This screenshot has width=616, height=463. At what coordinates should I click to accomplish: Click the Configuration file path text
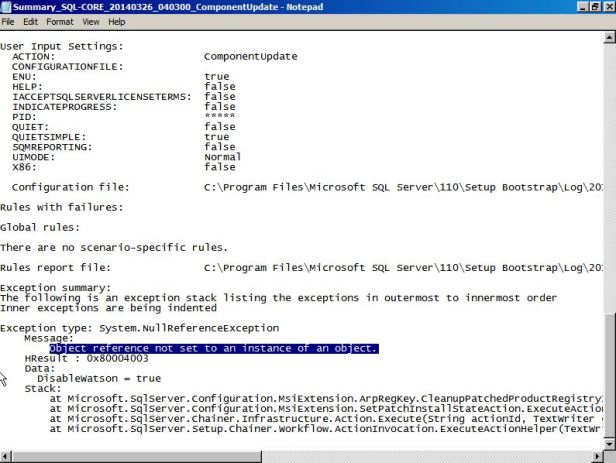pos(403,187)
